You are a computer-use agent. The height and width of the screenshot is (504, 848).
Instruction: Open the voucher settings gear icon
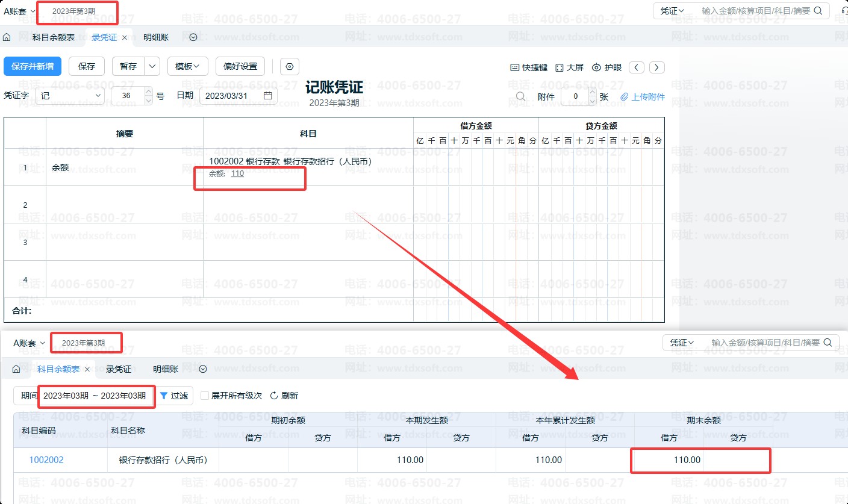tap(290, 66)
